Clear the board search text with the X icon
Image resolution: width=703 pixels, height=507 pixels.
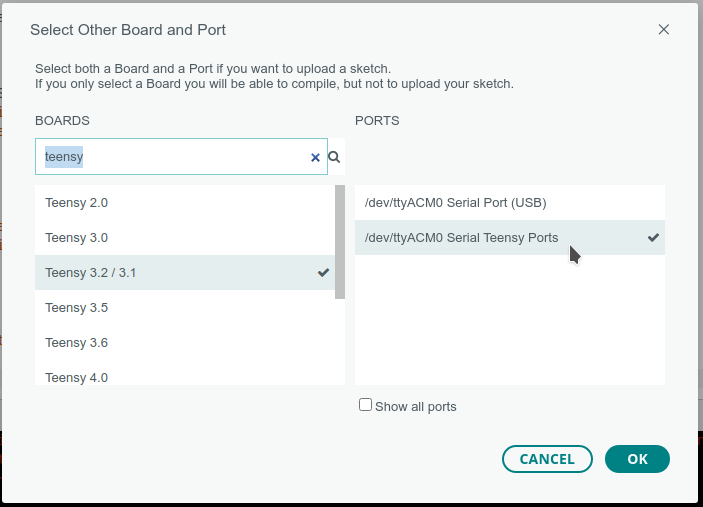tap(315, 157)
